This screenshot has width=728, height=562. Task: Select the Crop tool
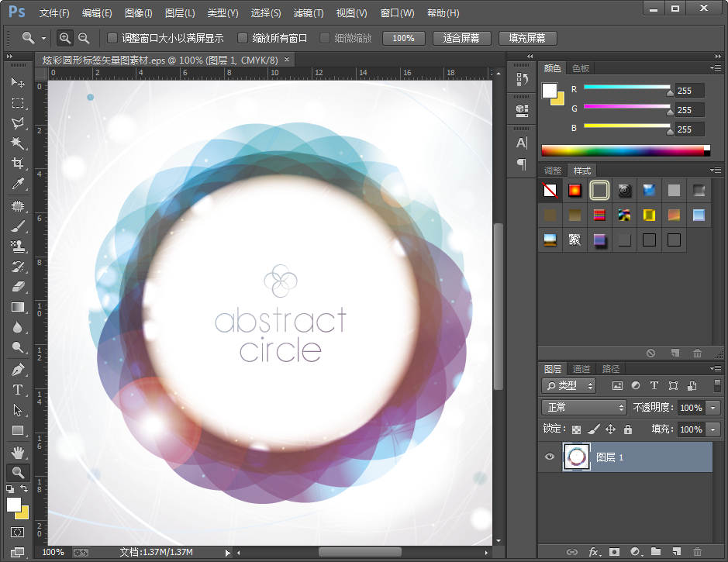point(18,164)
